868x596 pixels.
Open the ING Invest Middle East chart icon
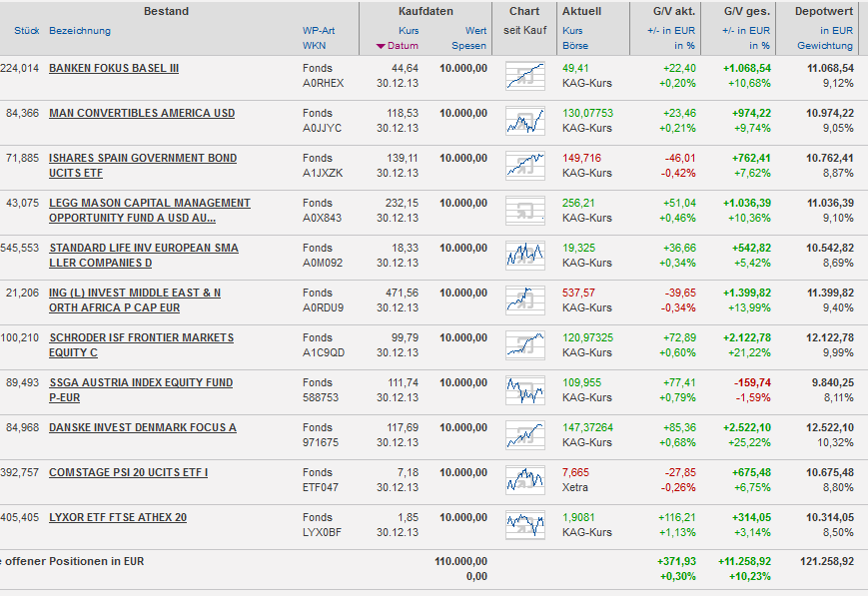tap(525, 300)
